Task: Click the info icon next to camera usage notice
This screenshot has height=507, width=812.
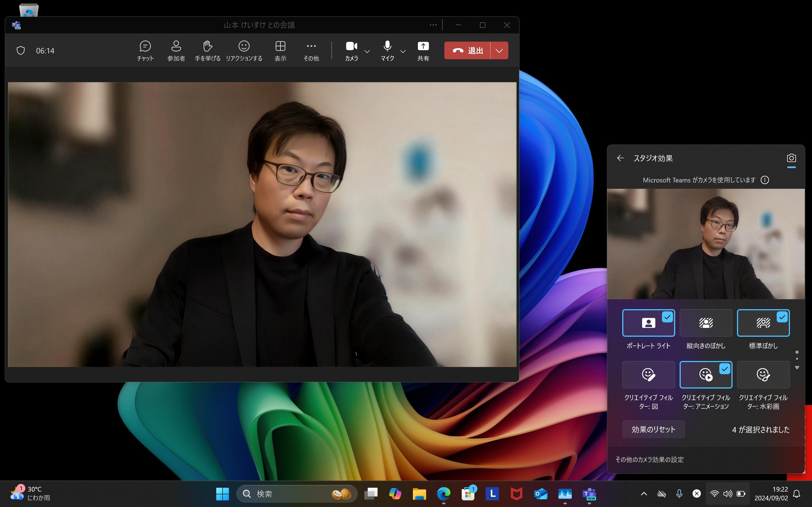Action: tap(766, 180)
